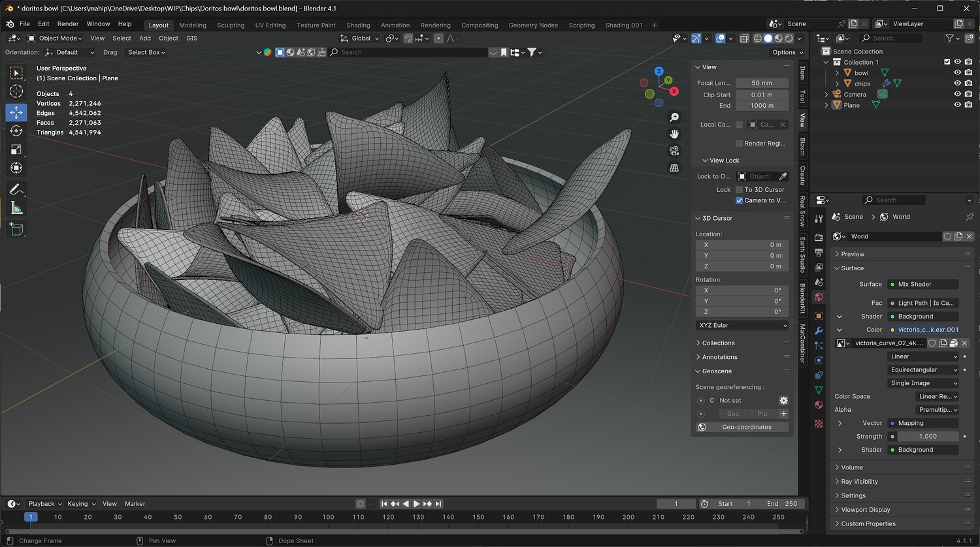Viewport: 980px width, 547px height.
Task: Open the XYZ Euler rotation dropdown
Action: click(x=742, y=325)
